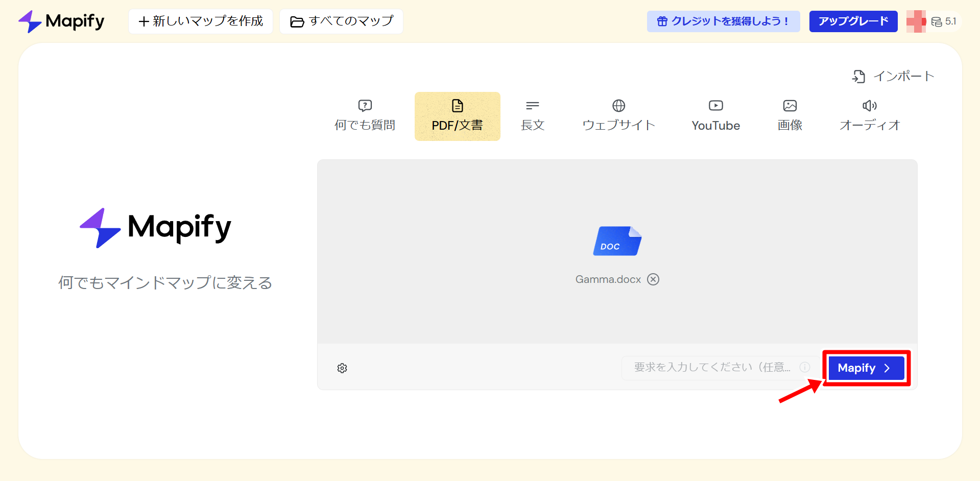980x481 pixels.
Task: Click the インポート import link
Action: coord(893,77)
